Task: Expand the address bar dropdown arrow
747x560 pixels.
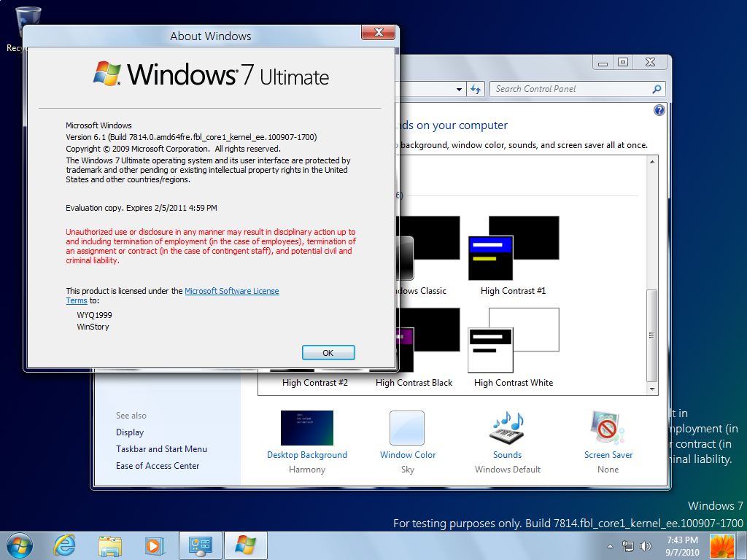Action: (459, 89)
